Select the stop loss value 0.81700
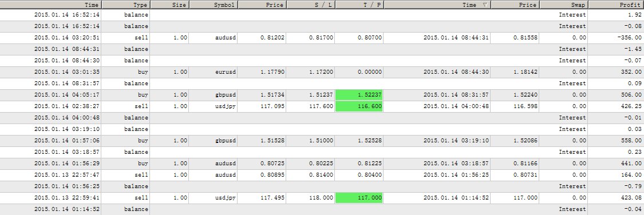This screenshot has height=215, width=644. tap(321, 37)
